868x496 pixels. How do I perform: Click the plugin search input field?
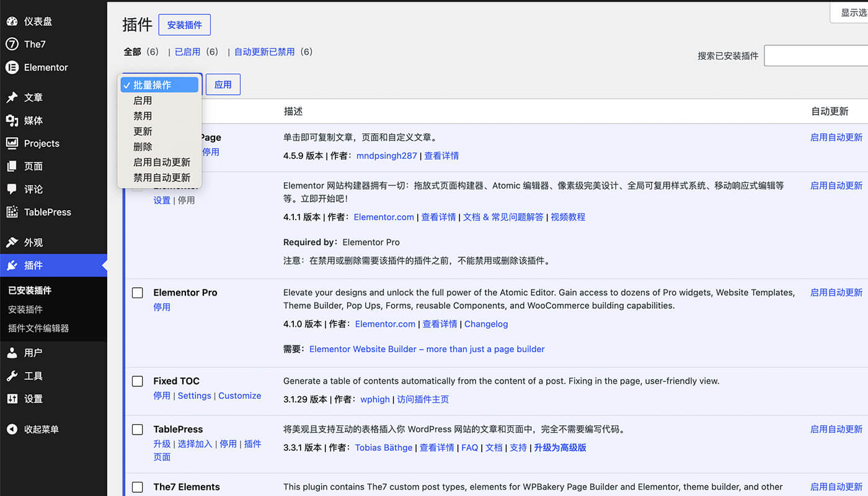[x=816, y=56]
